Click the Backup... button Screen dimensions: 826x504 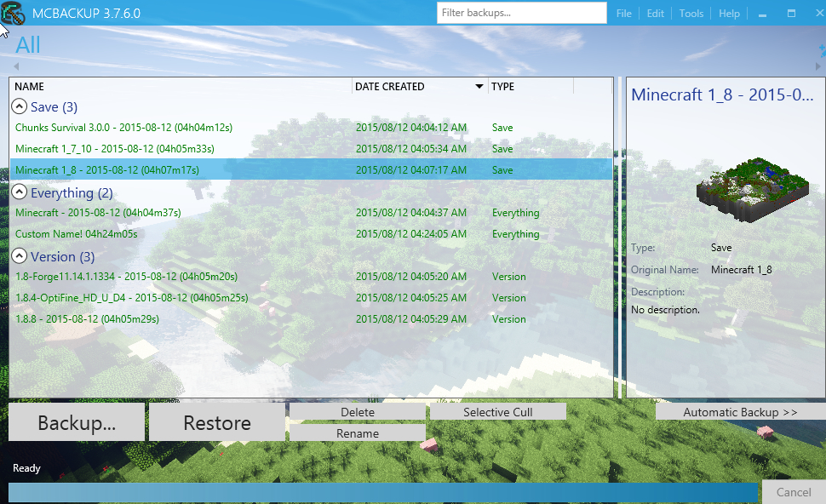coord(77,422)
